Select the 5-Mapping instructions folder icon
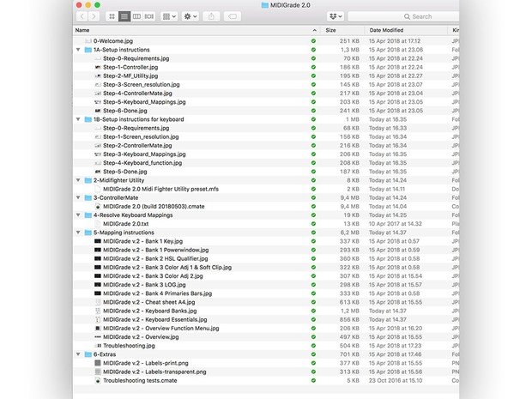The height and width of the screenshot is (399, 532). tap(88, 233)
